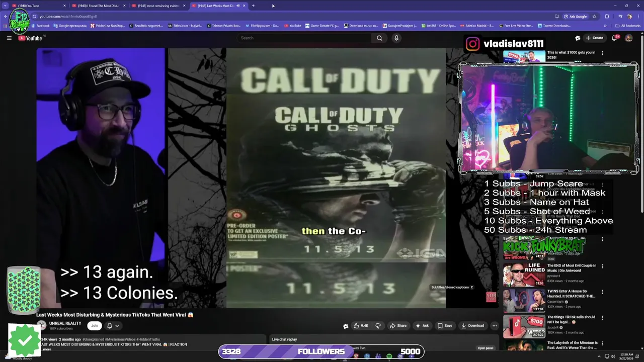
Task: Open options menu for the TWINS video
Action: pos(602,292)
